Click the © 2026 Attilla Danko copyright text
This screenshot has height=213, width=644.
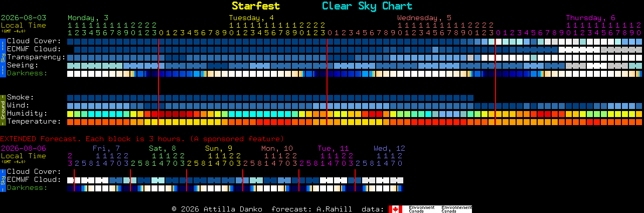point(217,209)
